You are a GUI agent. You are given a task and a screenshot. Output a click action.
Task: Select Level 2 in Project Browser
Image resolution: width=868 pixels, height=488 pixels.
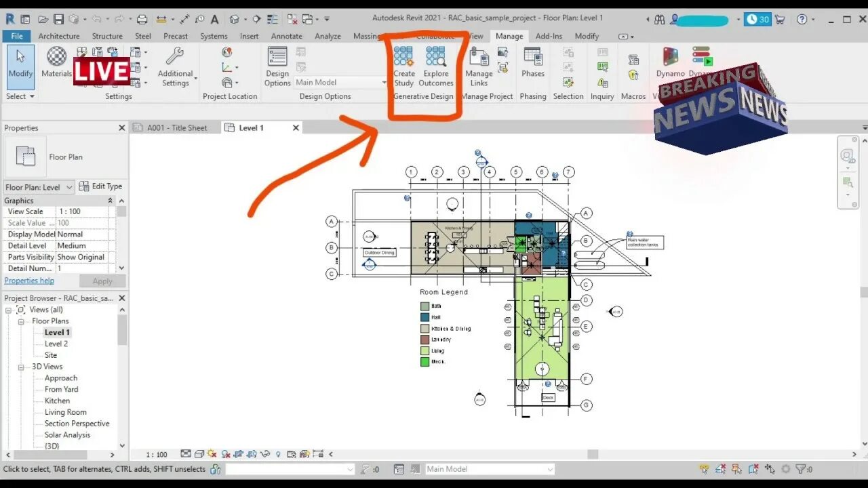(x=56, y=344)
